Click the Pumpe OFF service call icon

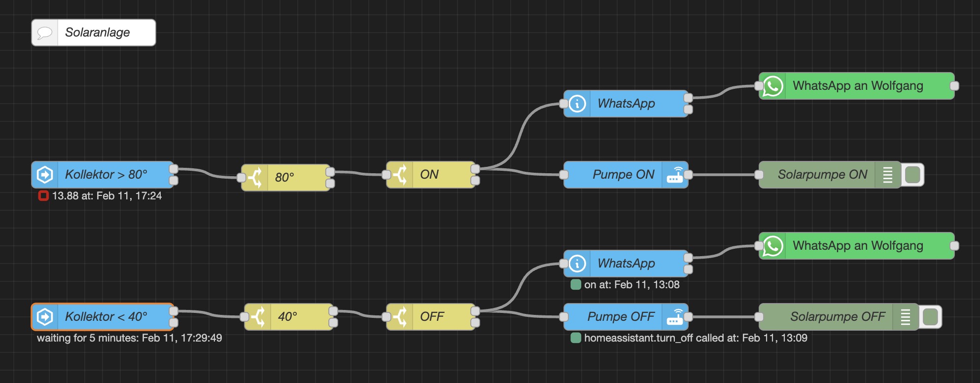pos(675,317)
